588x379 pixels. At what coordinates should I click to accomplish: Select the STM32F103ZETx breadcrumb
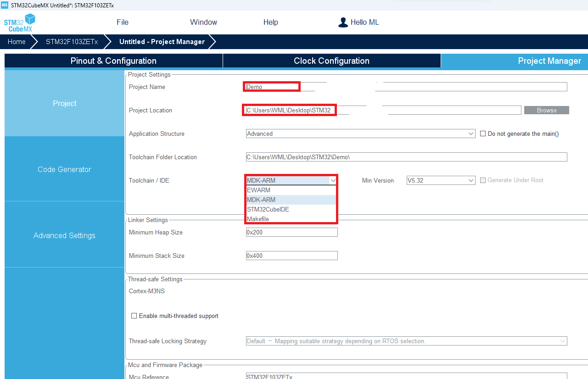point(72,42)
